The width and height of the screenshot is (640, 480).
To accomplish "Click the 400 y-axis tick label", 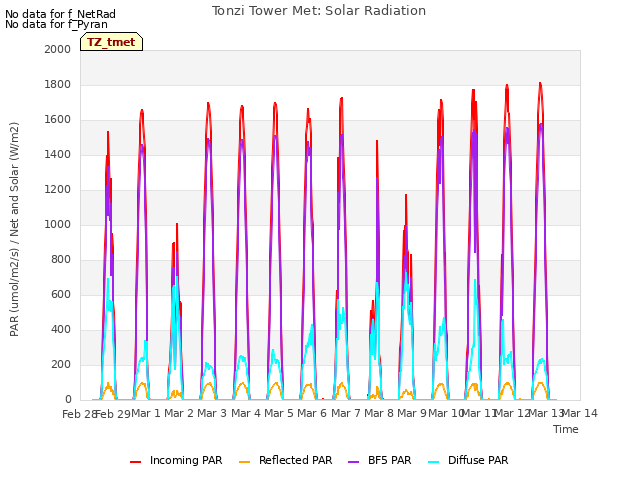I will 61,329.
